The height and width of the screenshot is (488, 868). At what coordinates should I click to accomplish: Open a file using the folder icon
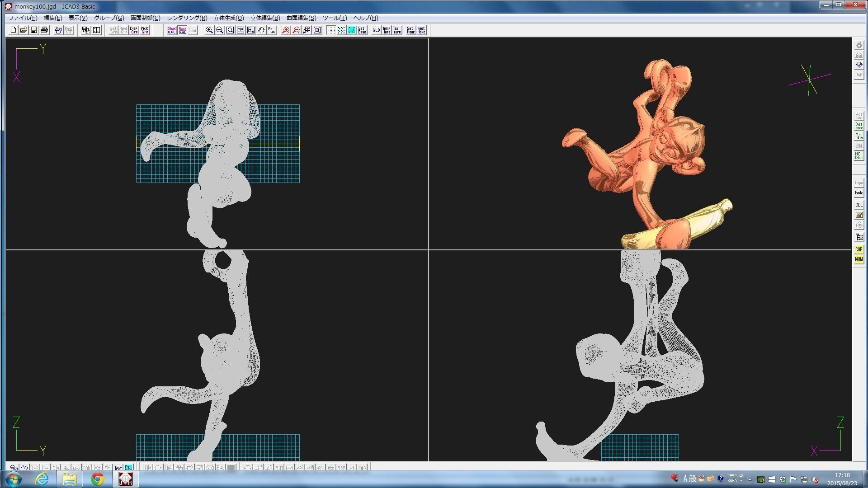tap(24, 30)
